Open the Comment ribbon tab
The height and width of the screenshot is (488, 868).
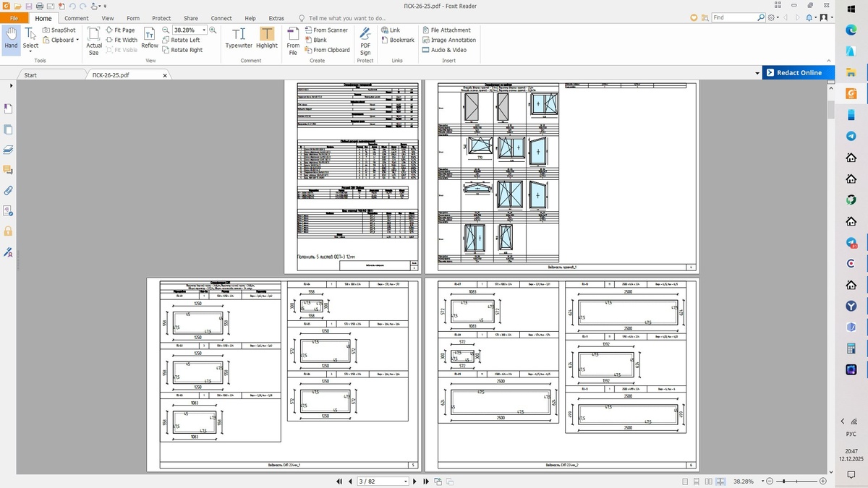[x=77, y=18]
